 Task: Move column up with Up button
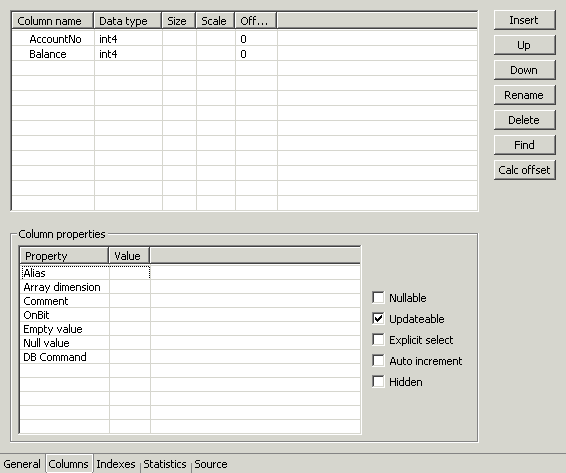(524, 45)
